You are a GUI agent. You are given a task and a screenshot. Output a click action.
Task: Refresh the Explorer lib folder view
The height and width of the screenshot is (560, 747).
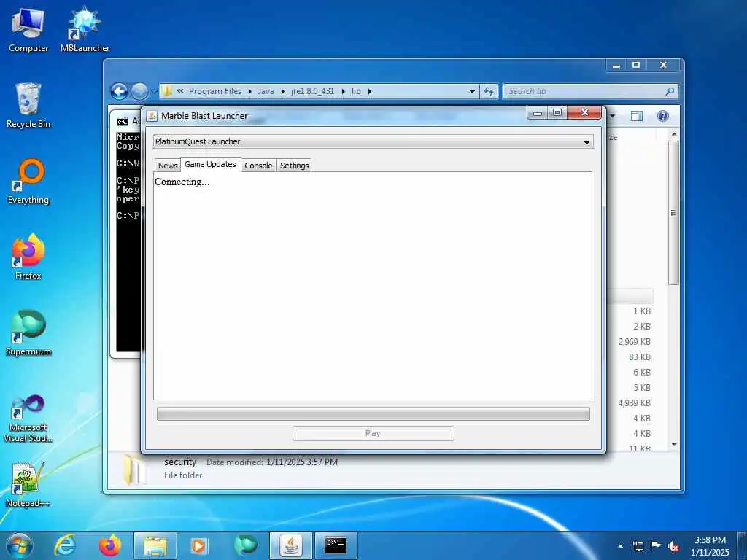[x=489, y=91]
